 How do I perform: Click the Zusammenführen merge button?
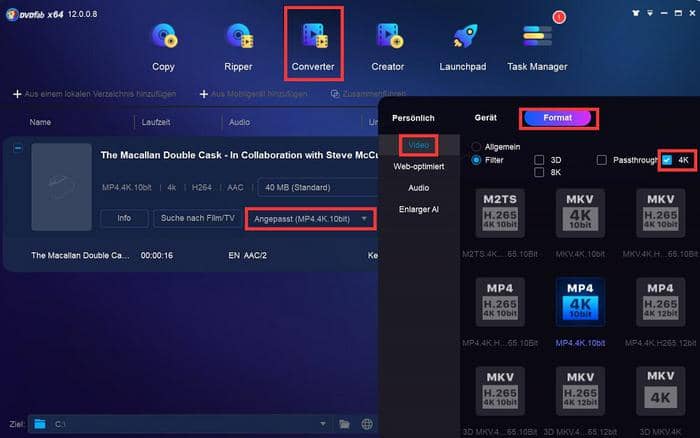(x=368, y=94)
